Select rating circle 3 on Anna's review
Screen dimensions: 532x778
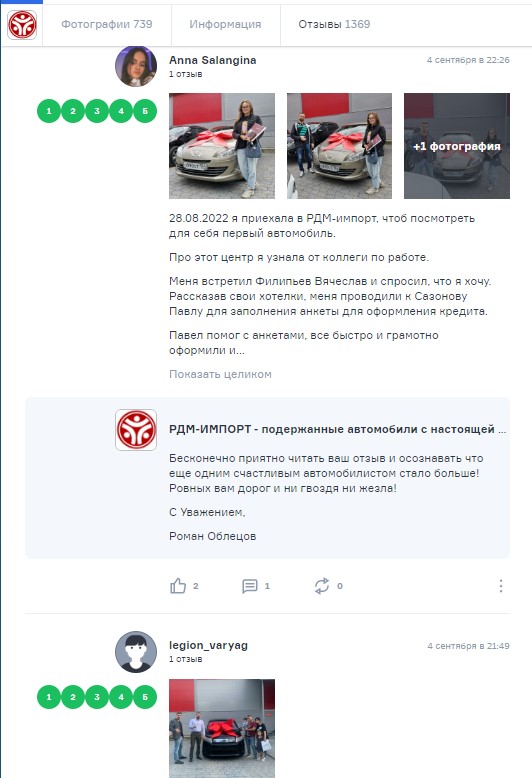click(97, 111)
